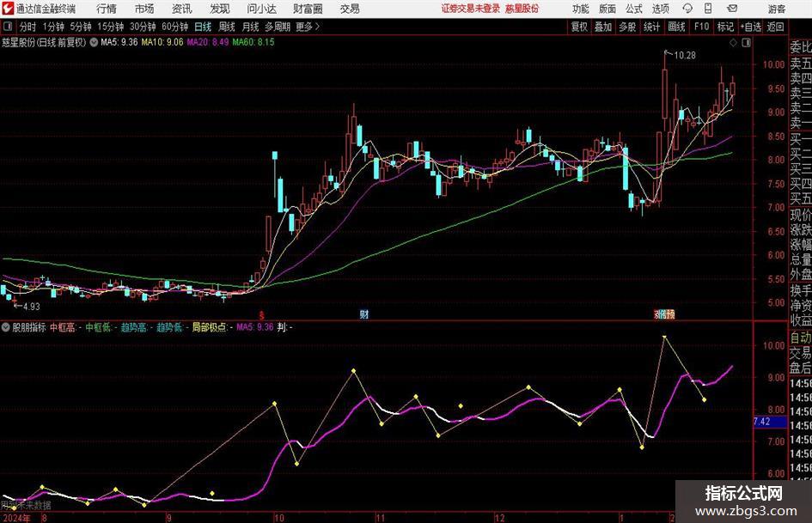812x523 pixels.
Task: Open the 行情 menu
Action: click(x=107, y=9)
